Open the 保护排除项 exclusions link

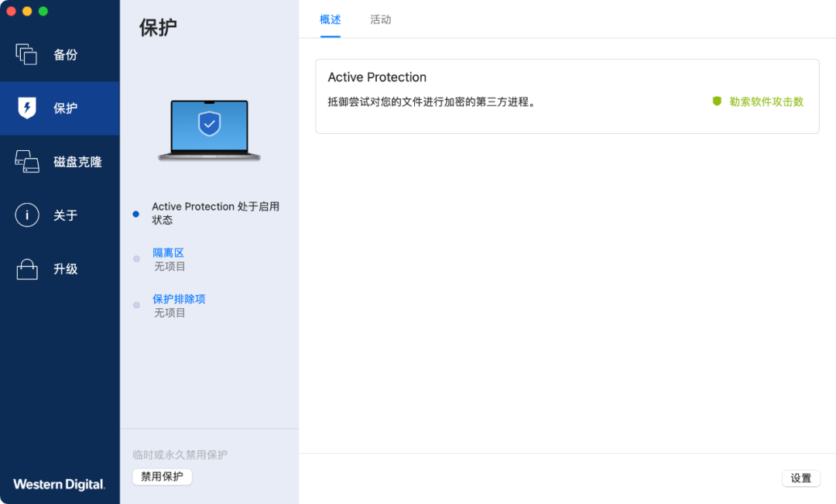click(x=179, y=299)
